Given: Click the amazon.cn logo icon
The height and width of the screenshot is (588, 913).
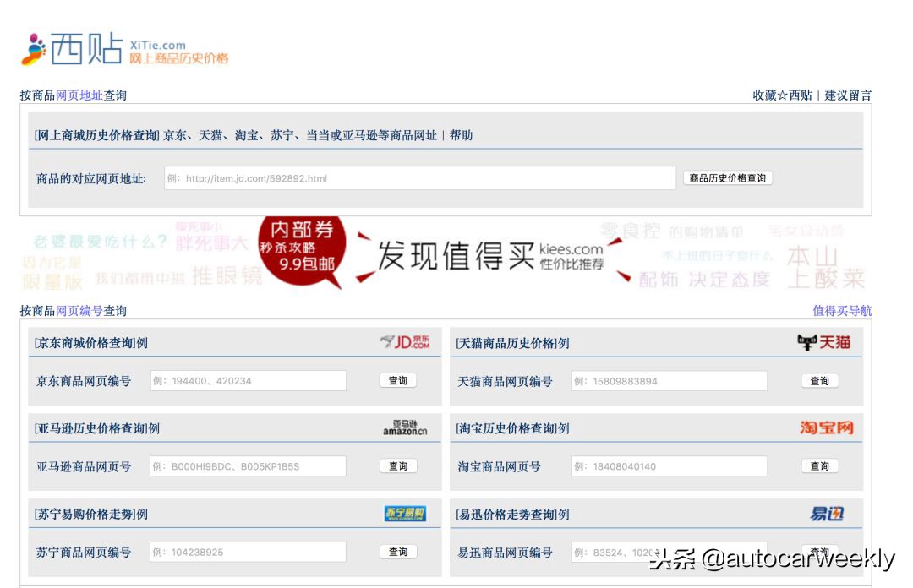Looking at the screenshot, I should [x=403, y=427].
